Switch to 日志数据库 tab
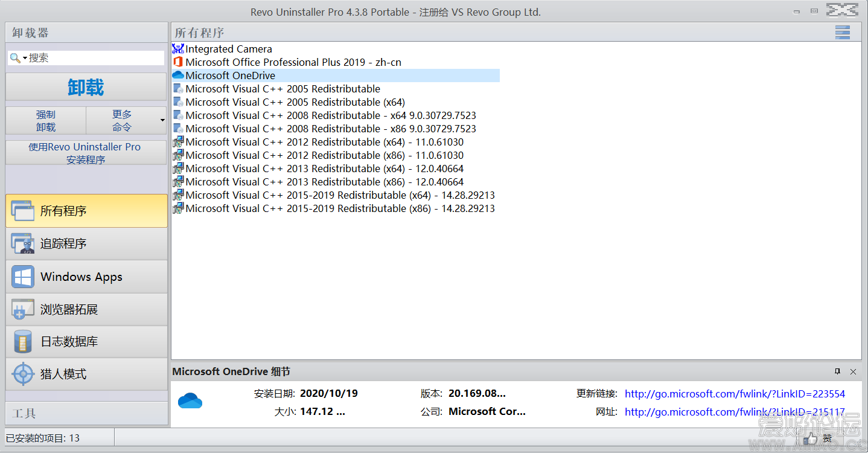This screenshot has height=453, width=868. [x=86, y=342]
